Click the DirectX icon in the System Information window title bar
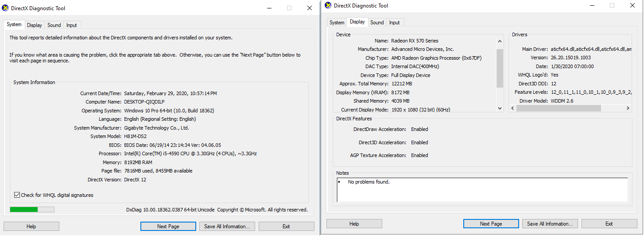This screenshot has width=644, height=238. [x=6, y=8]
